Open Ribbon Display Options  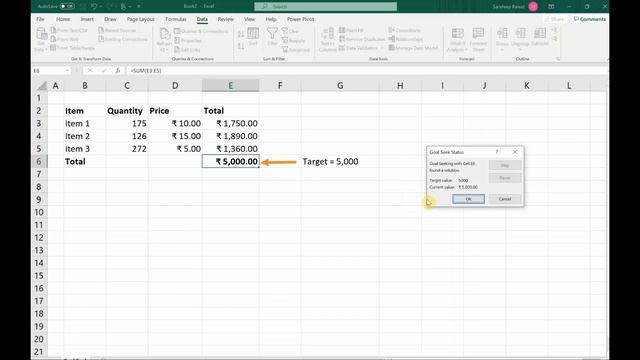coord(551,7)
